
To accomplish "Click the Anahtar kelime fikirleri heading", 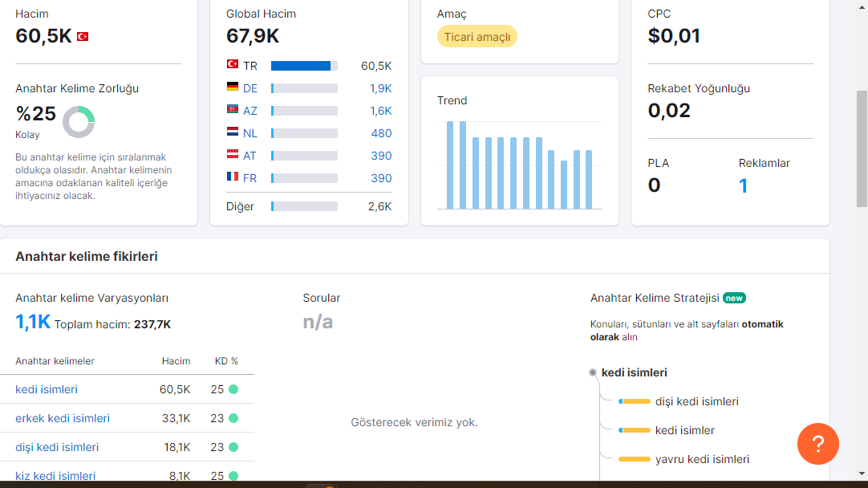I will [87, 257].
